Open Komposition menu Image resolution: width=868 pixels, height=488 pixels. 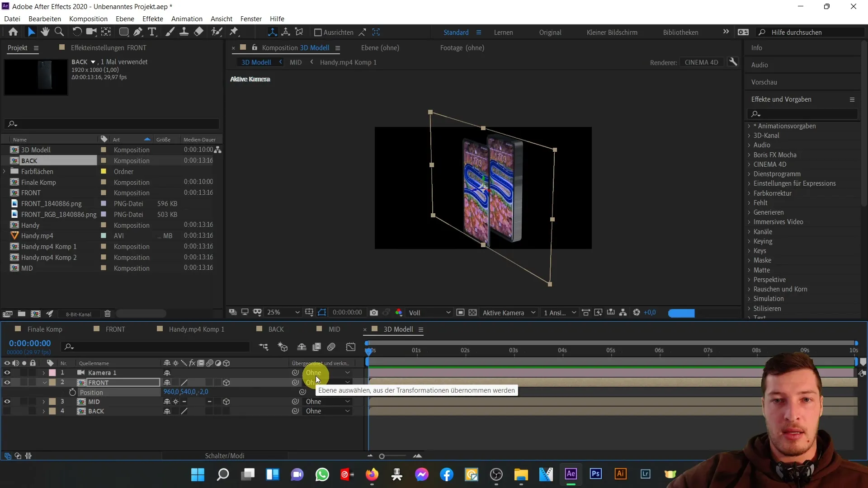click(x=88, y=19)
